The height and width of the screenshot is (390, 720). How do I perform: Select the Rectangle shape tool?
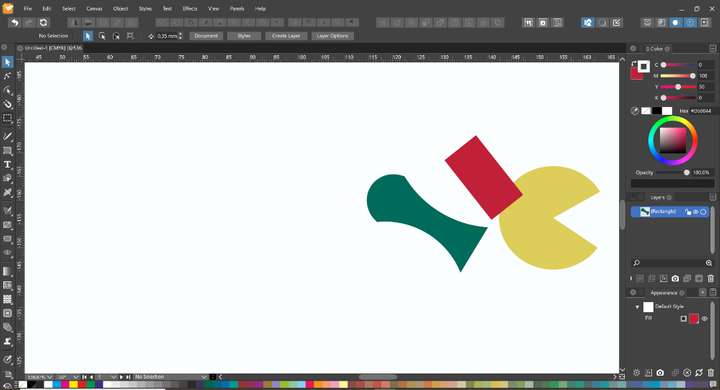(7, 151)
